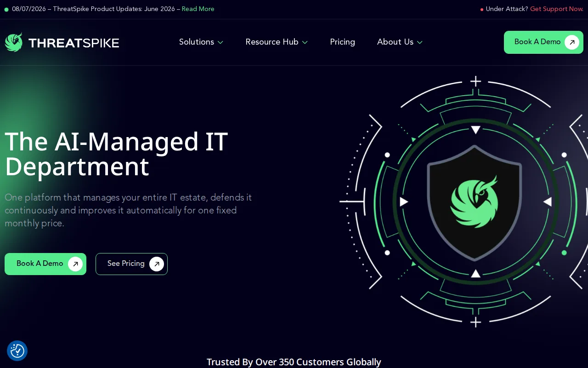Open the Pricing menu item
The image size is (588, 368).
click(343, 42)
